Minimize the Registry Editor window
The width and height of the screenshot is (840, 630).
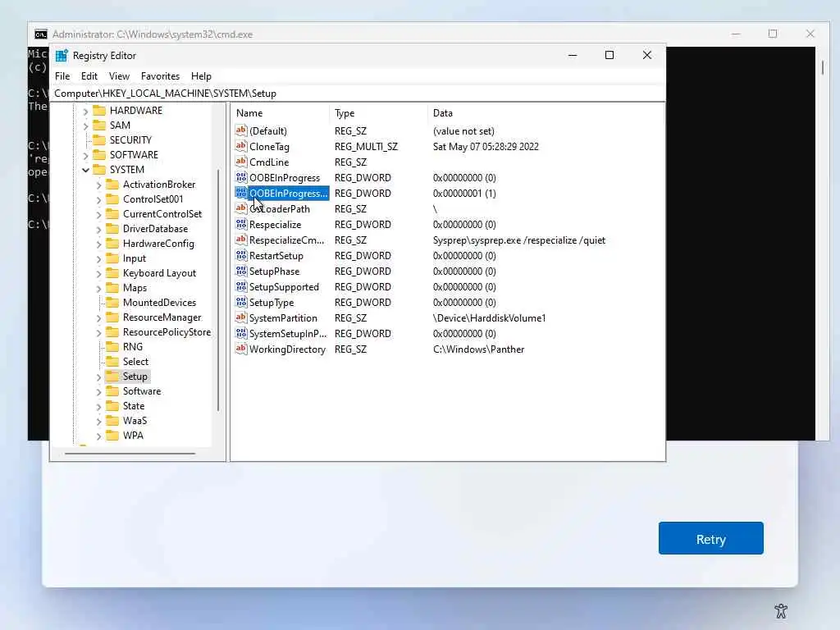click(x=573, y=55)
